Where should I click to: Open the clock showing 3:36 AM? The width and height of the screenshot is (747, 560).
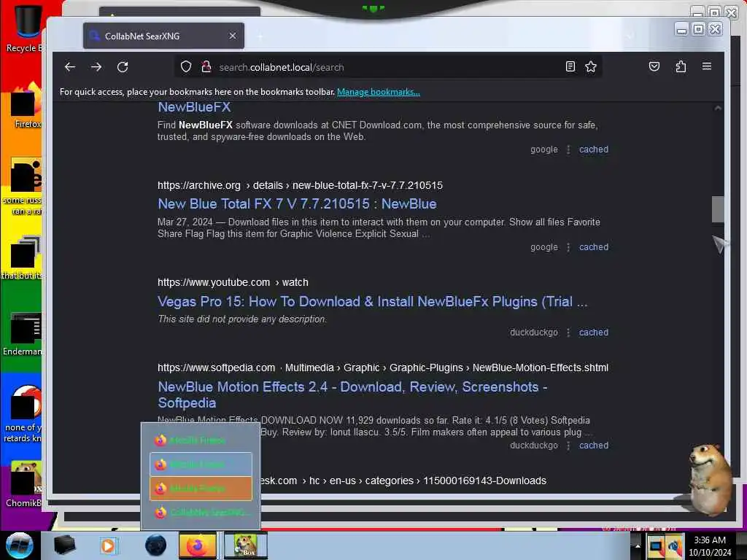point(710,546)
